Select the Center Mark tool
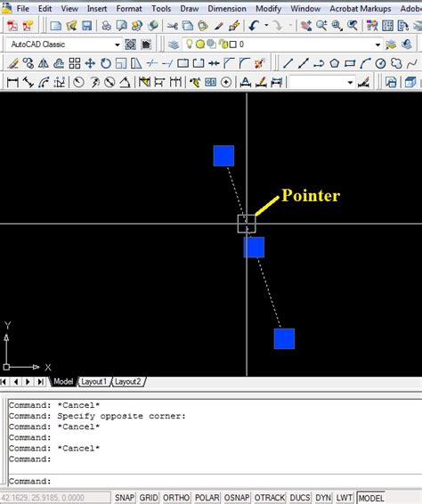This screenshot has width=422, height=504. 226,82
